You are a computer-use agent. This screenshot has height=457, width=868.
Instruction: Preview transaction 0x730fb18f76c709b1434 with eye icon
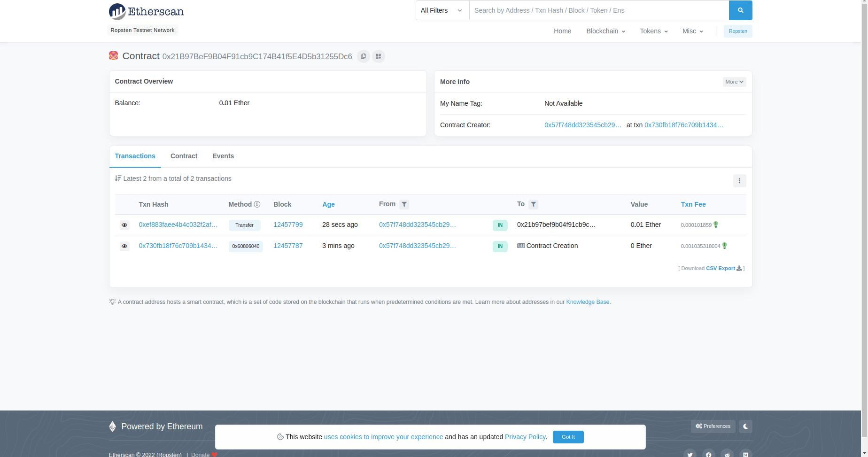point(124,246)
